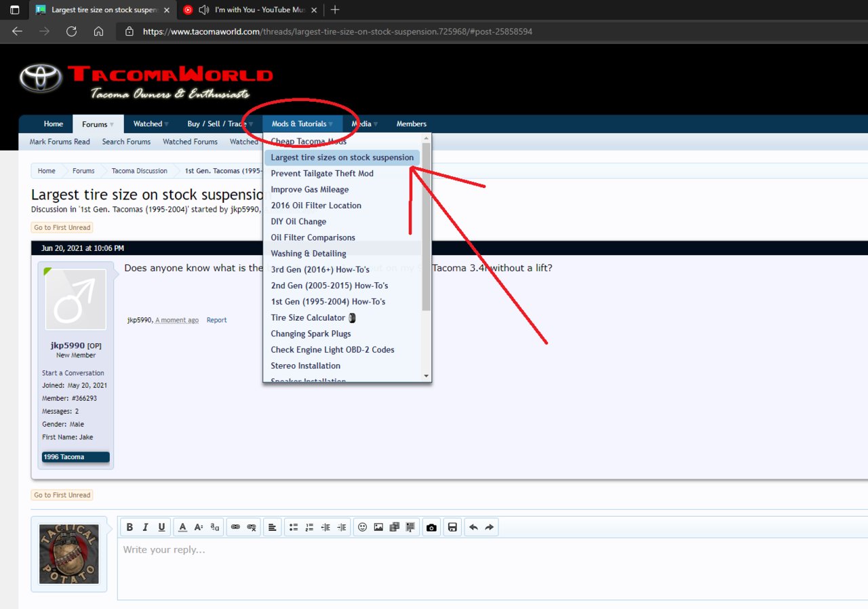This screenshot has height=609, width=868.
Task: Open the font family option
Action: click(x=215, y=527)
